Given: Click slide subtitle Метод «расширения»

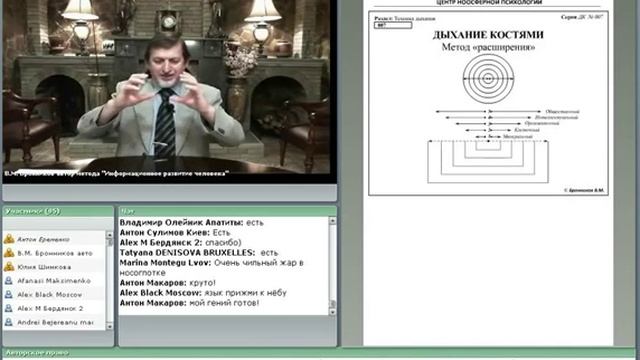Looking at the screenshot, I should (x=488, y=47).
